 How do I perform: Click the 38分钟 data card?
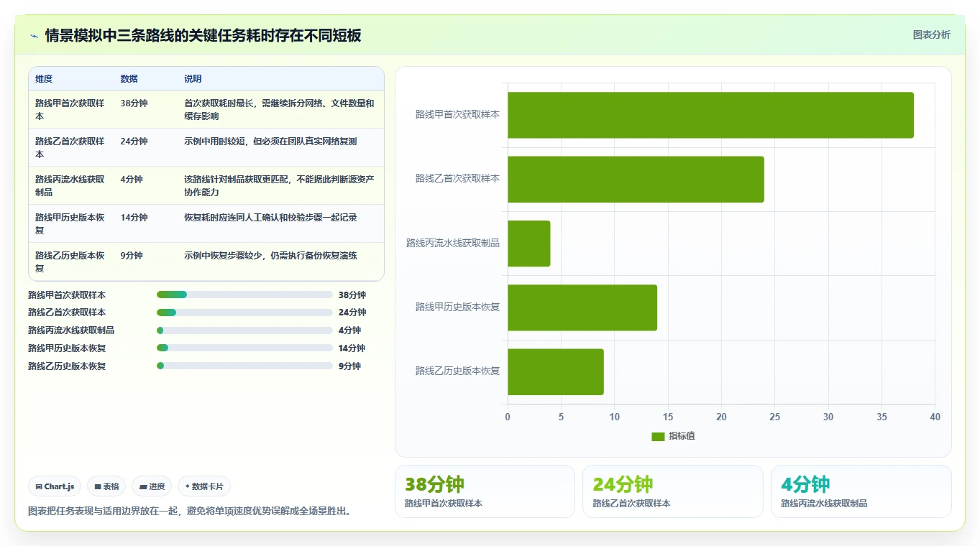coord(485,491)
